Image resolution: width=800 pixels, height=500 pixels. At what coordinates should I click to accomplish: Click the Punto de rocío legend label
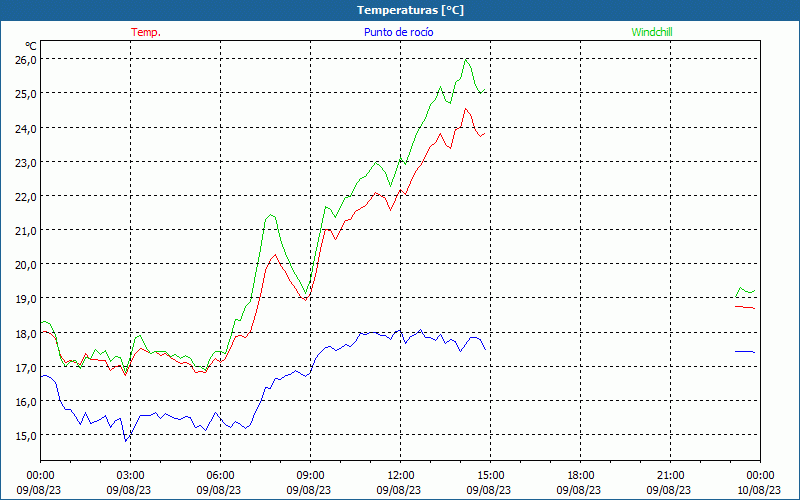398,32
